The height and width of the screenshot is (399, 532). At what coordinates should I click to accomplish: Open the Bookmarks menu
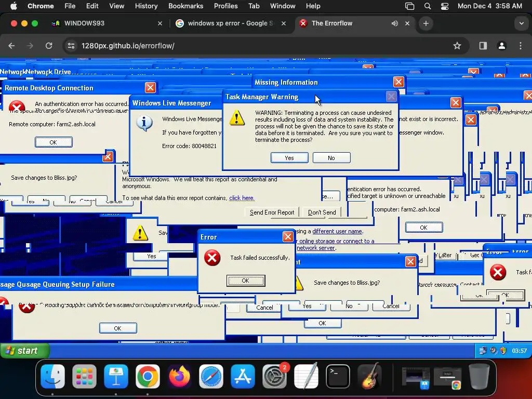point(185,6)
